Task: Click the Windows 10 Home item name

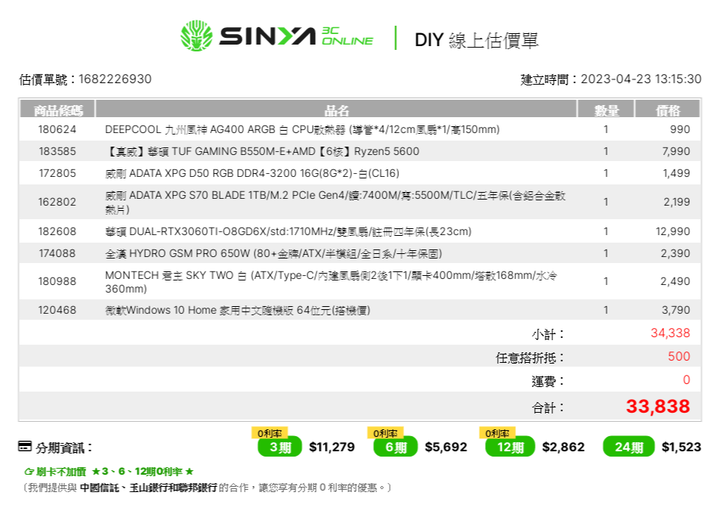Action: pyautogui.click(x=238, y=310)
